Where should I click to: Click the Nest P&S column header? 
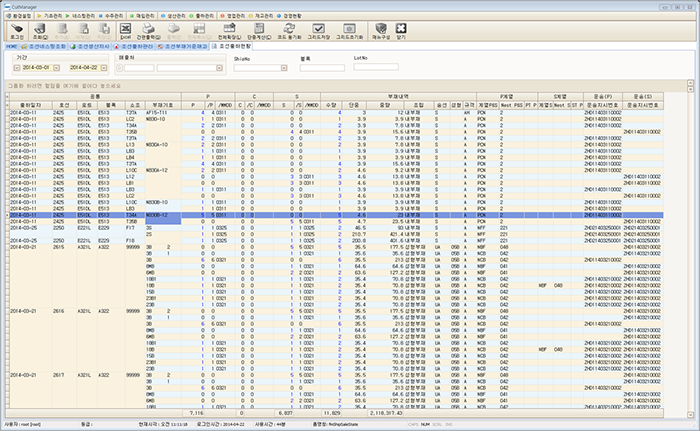tap(511, 105)
